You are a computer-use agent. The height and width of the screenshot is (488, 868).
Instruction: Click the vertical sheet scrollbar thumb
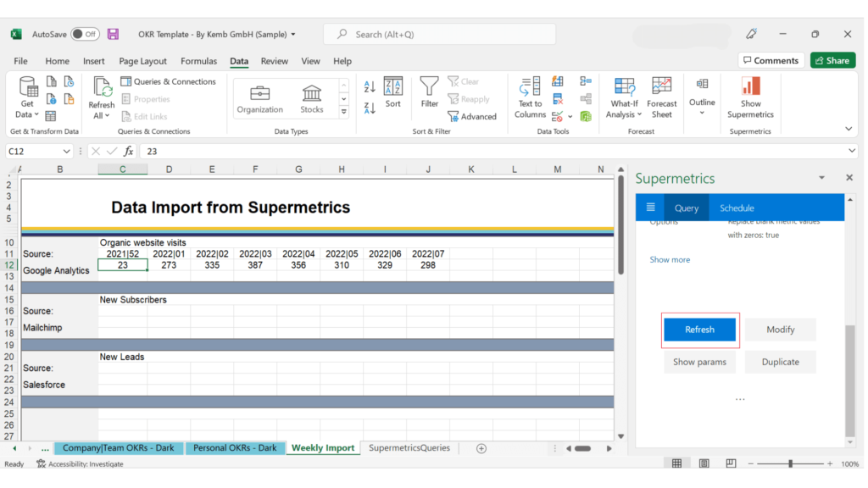point(620,224)
